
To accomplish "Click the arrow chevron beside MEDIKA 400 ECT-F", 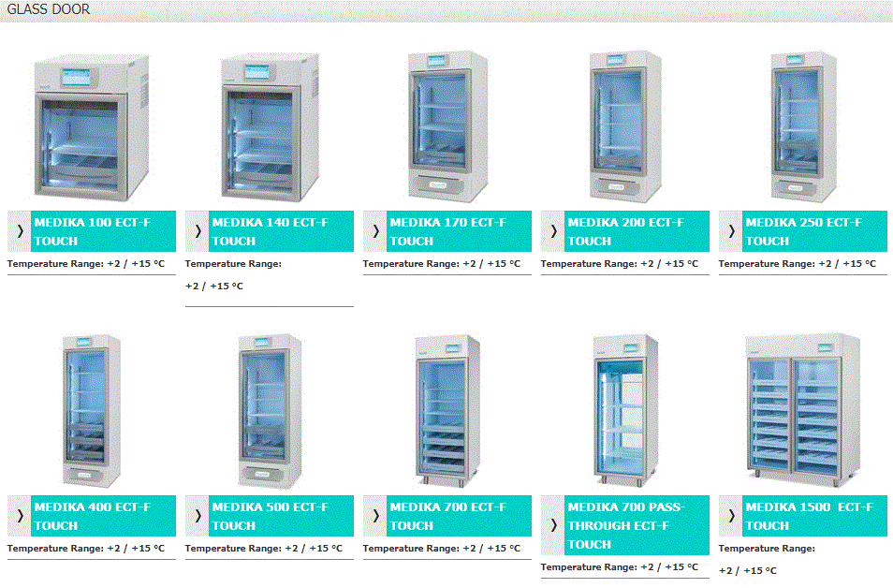I will (x=20, y=516).
